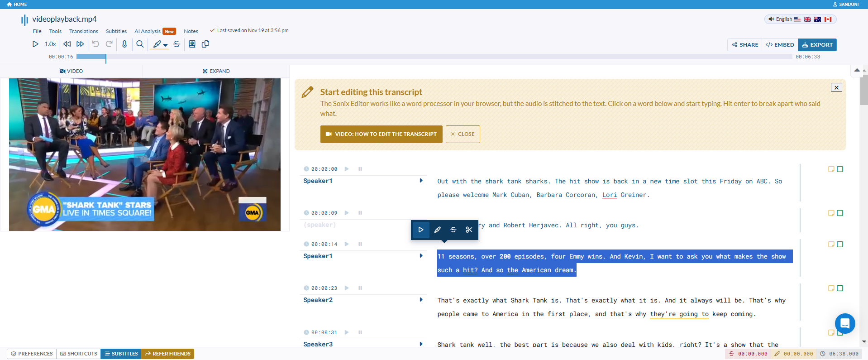Add note to 00:00:09 paragraph
The height and width of the screenshot is (360, 868).
831,213
